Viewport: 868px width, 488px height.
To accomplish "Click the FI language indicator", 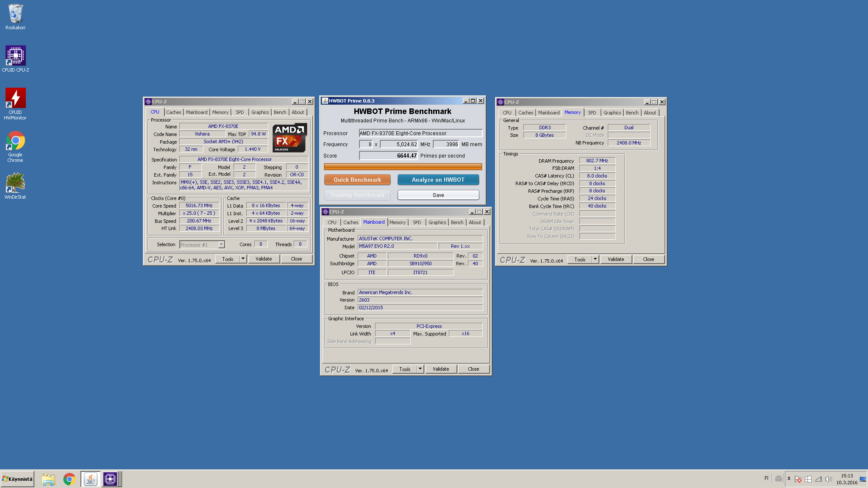I will click(x=766, y=478).
